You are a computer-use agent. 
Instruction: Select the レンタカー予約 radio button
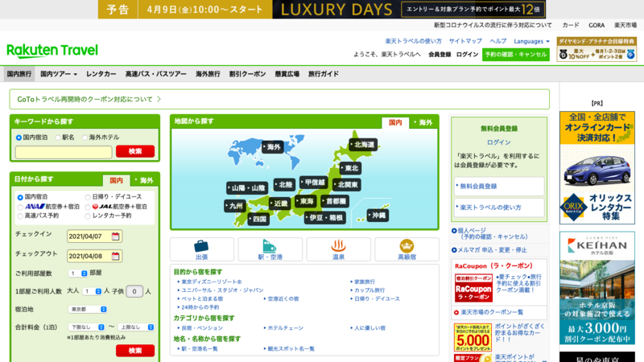pyautogui.click(x=88, y=216)
